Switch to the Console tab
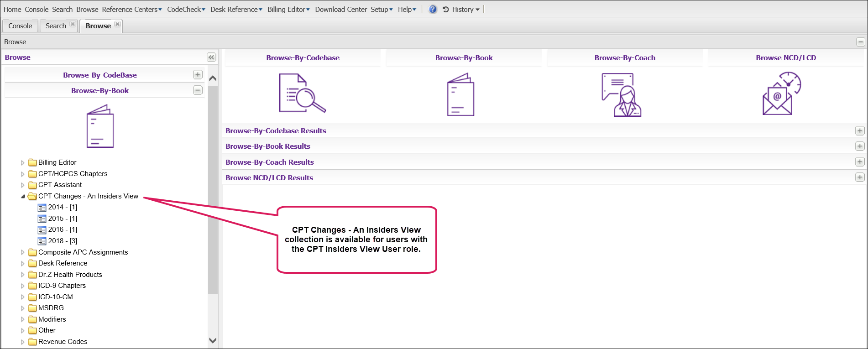Image resolution: width=868 pixels, height=349 pixels. coord(20,26)
